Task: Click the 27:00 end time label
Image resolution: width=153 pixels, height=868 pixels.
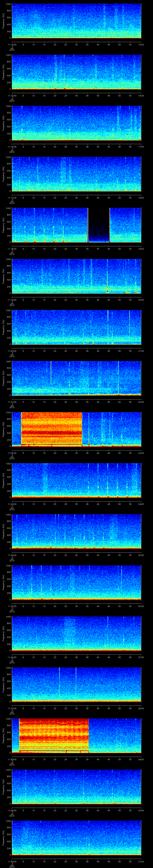Action: [141, 657]
